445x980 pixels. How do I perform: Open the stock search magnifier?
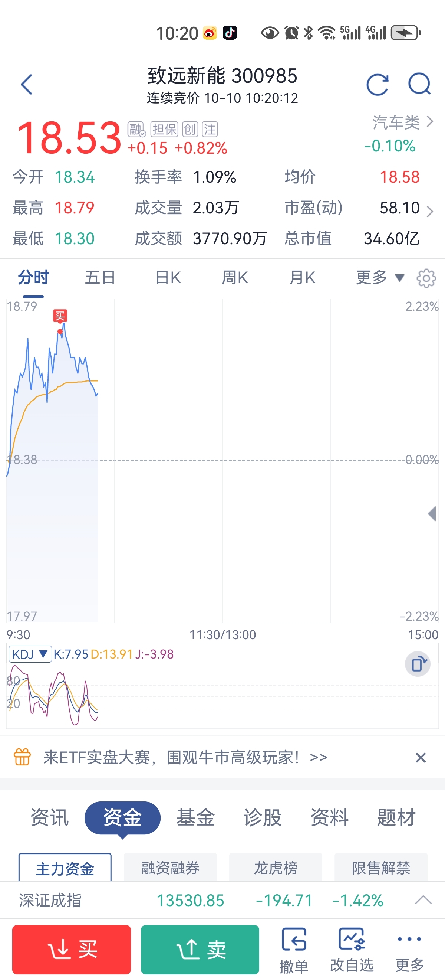(419, 85)
